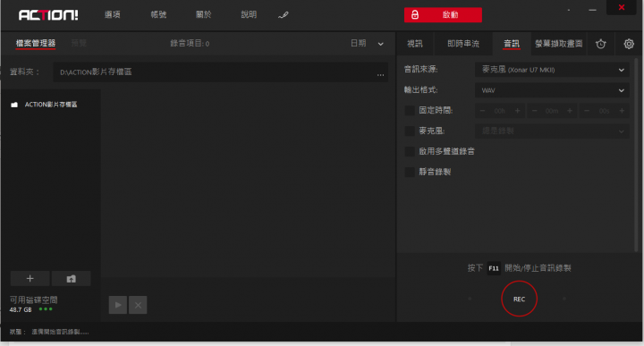Viewport: 644px width, 346px height.
Task: Open the 音訊來源 microphone dropdown
Action: click(552, 70)
